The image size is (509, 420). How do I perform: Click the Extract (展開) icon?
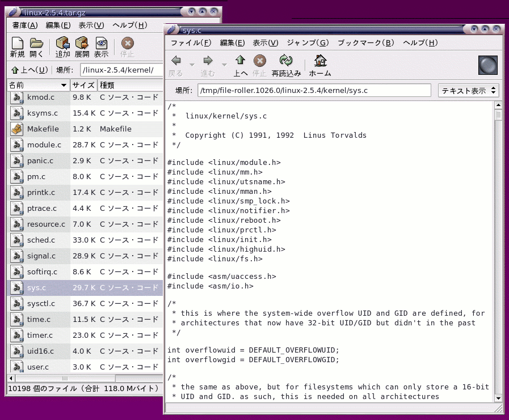82,44
